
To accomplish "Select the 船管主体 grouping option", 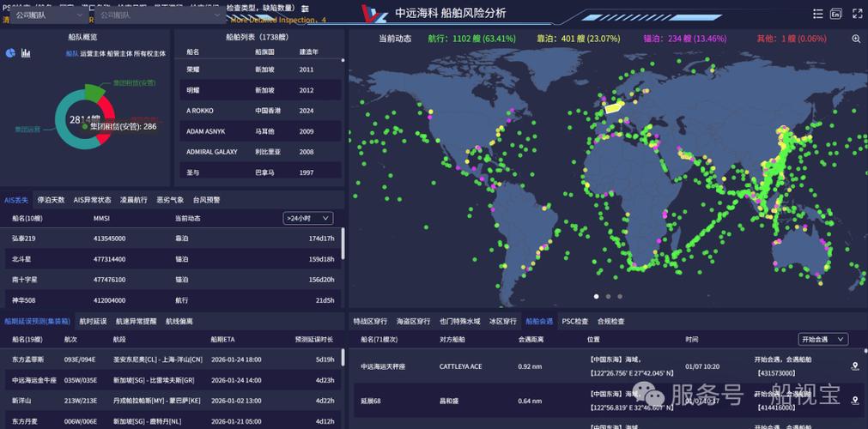I will [x=118, y=54].
